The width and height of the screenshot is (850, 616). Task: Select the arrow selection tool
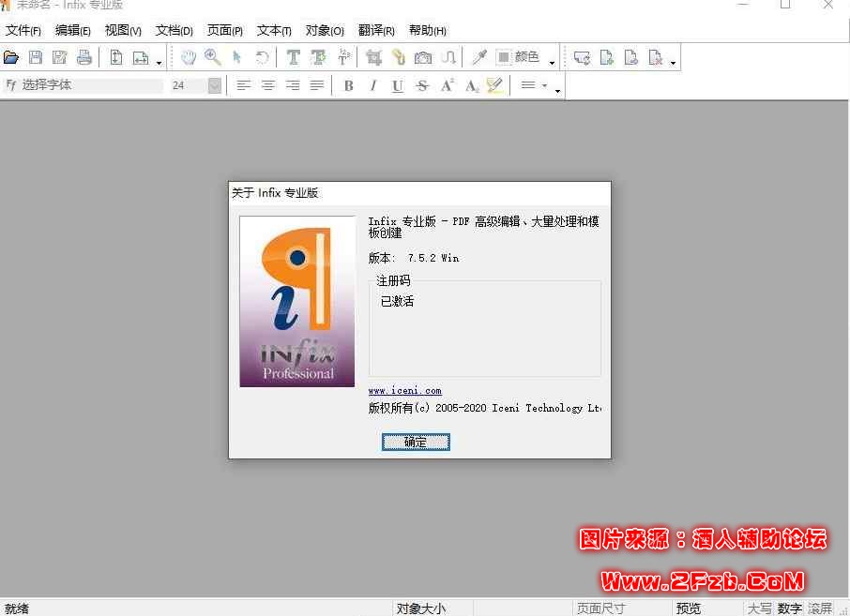[x=235, y=56]
